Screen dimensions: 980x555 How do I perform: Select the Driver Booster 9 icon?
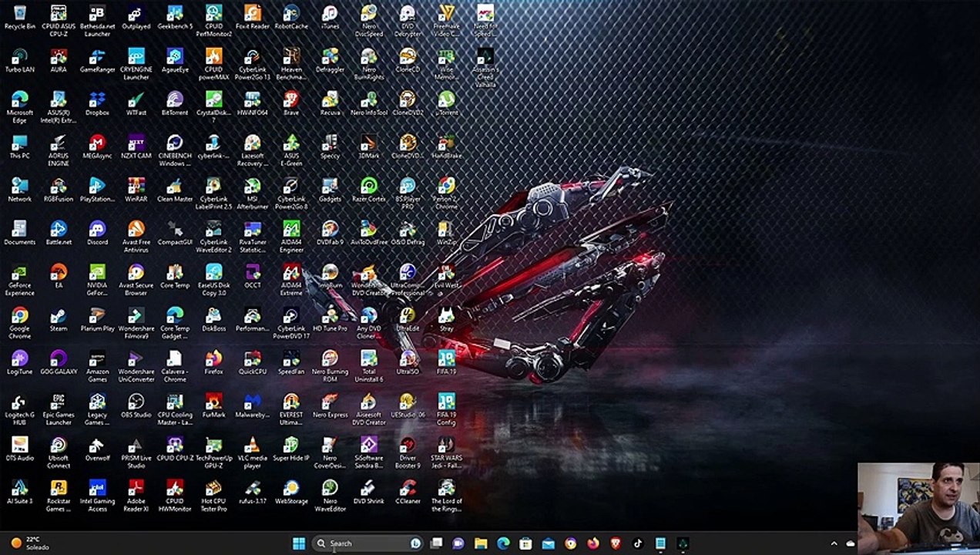[408, 452]
